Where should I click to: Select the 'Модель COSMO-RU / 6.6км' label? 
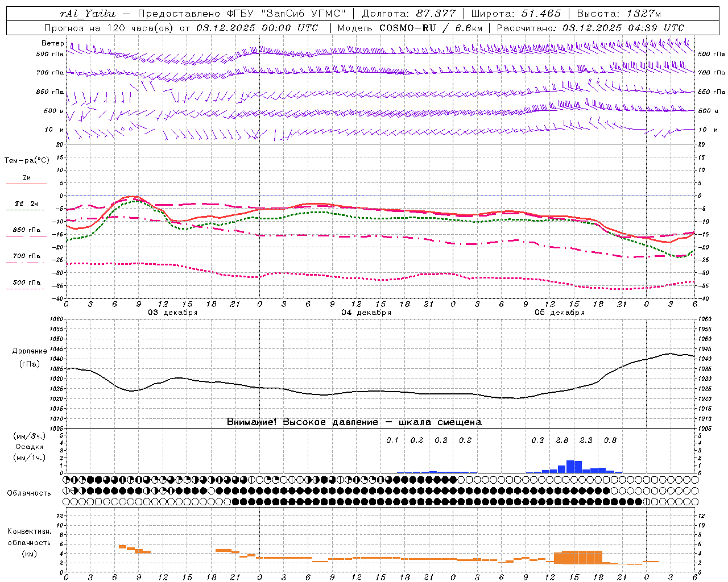tap(410, 28)
